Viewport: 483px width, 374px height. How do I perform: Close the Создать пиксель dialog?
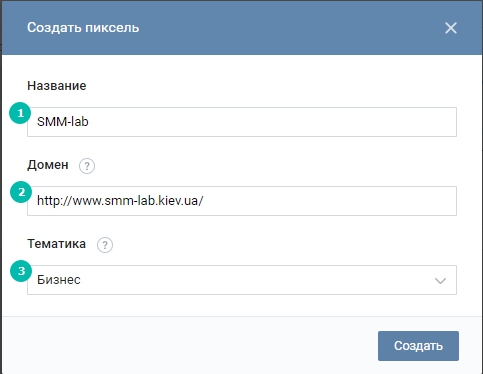tap(451, 28)
